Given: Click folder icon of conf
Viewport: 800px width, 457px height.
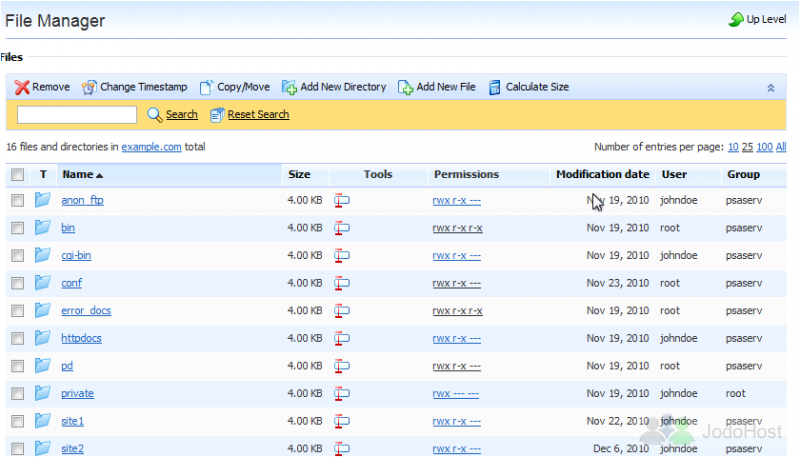Looking at the screenshot, I should 43,282.
